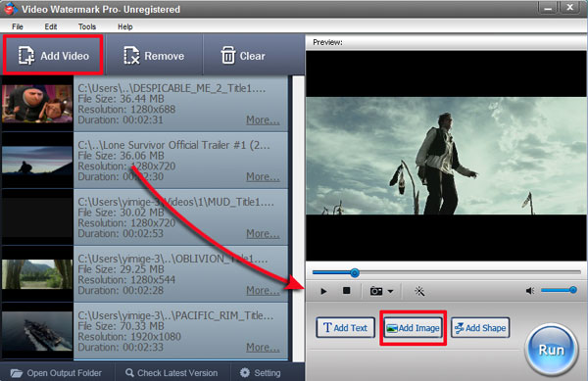
Task: Select the OBLIVION video thumbnail
Action: point(37,274)
